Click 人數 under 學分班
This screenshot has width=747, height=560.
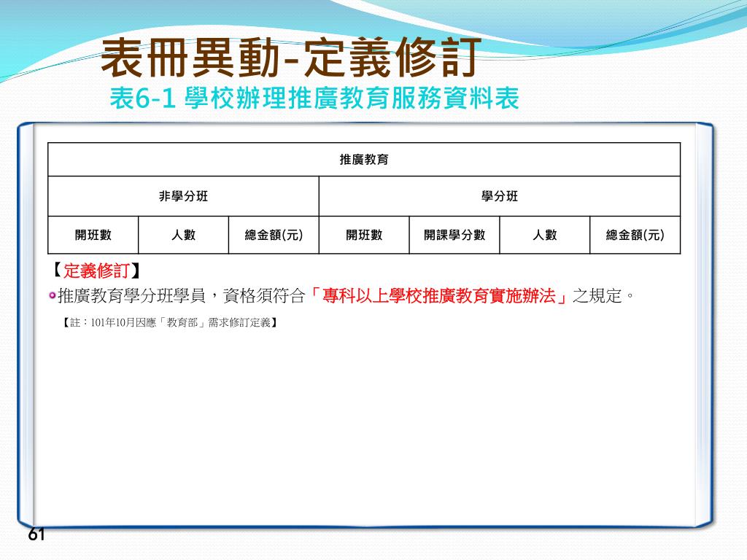tap(544, 235)
